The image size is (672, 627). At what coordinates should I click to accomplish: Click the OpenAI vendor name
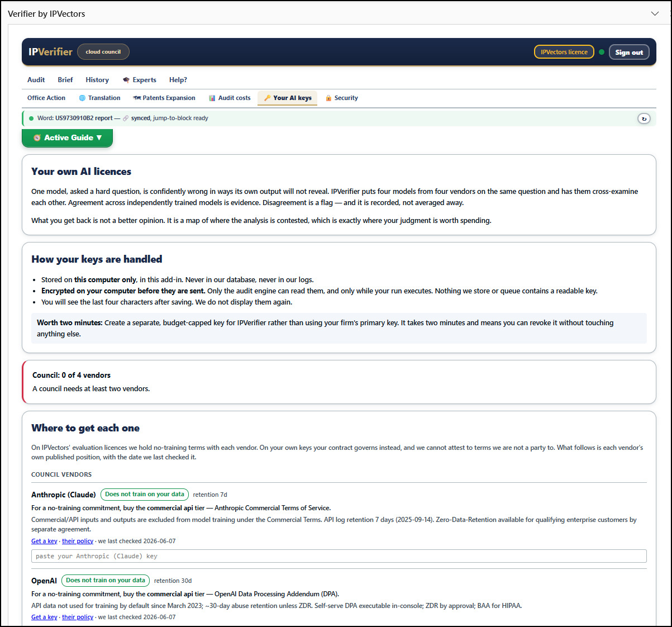coord(44,581)
